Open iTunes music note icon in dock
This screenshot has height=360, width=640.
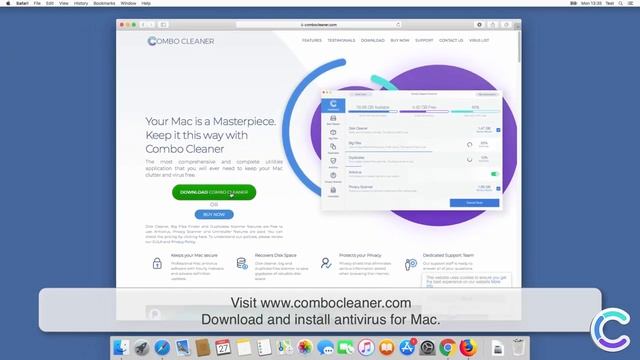(366, 348)
